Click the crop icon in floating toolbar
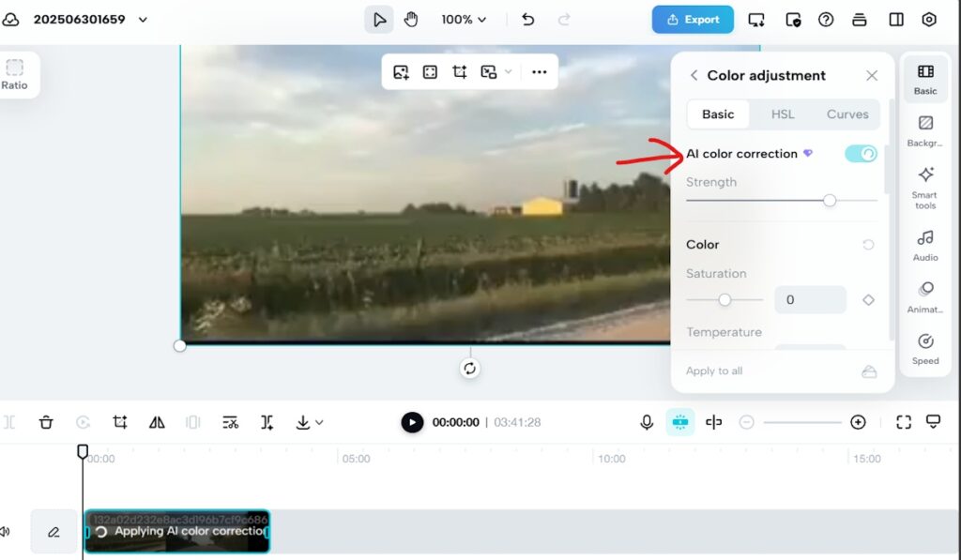This screenshot has height=560, width=961. click(x=459, y=72)
